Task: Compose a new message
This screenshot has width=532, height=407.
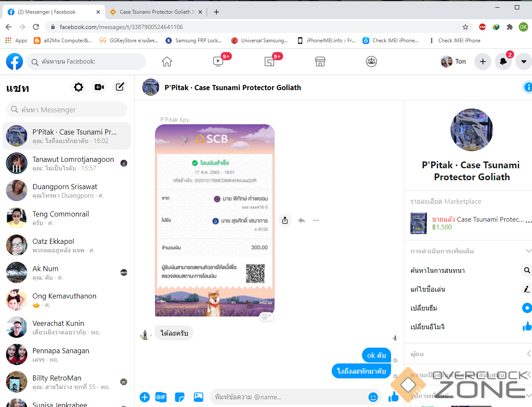Action: (120, 87)
